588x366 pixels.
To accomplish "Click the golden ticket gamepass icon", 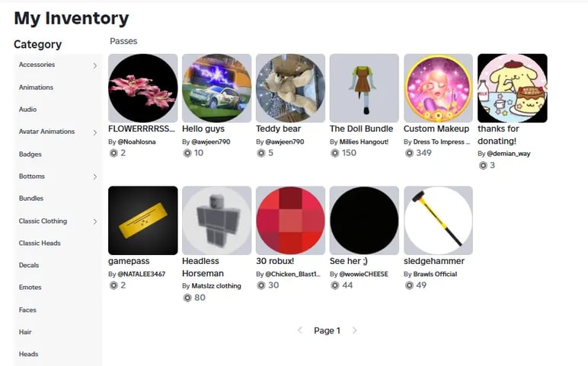I will [x=143, y=220].
